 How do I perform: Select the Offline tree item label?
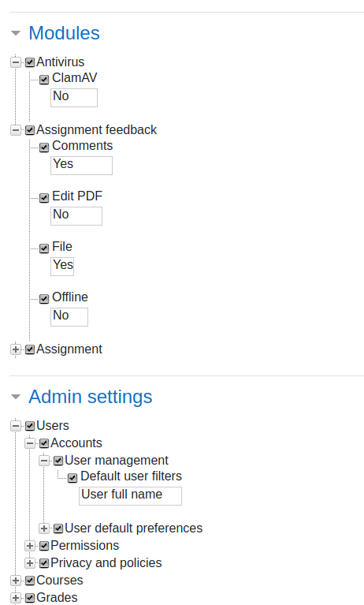click(x=70, y=297)
